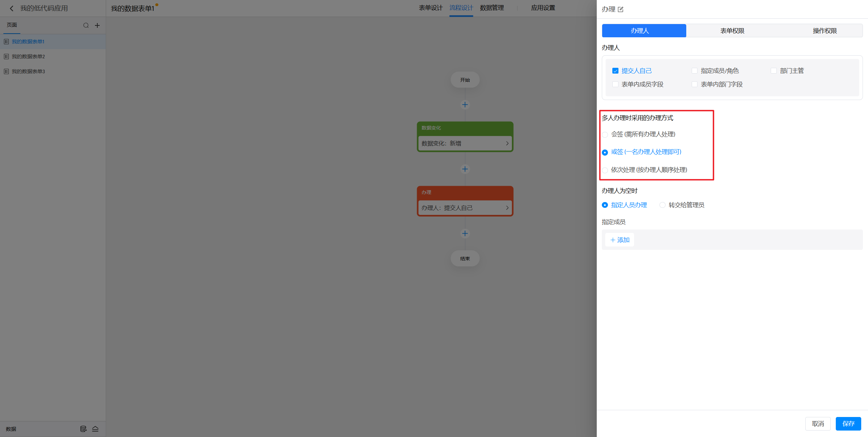Click plus node above the 结束 node
The height and width of the screenshot is (437, 868).
[465, 234]
